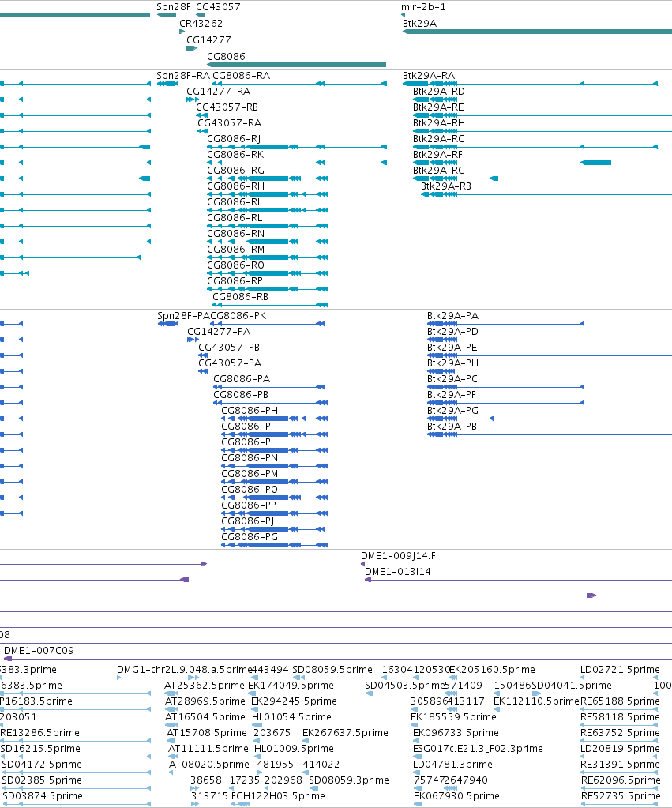The width and height of the screenshot is (672, 808).
Task: Click the CG8086-RJ transcript label
Action: 234,139
